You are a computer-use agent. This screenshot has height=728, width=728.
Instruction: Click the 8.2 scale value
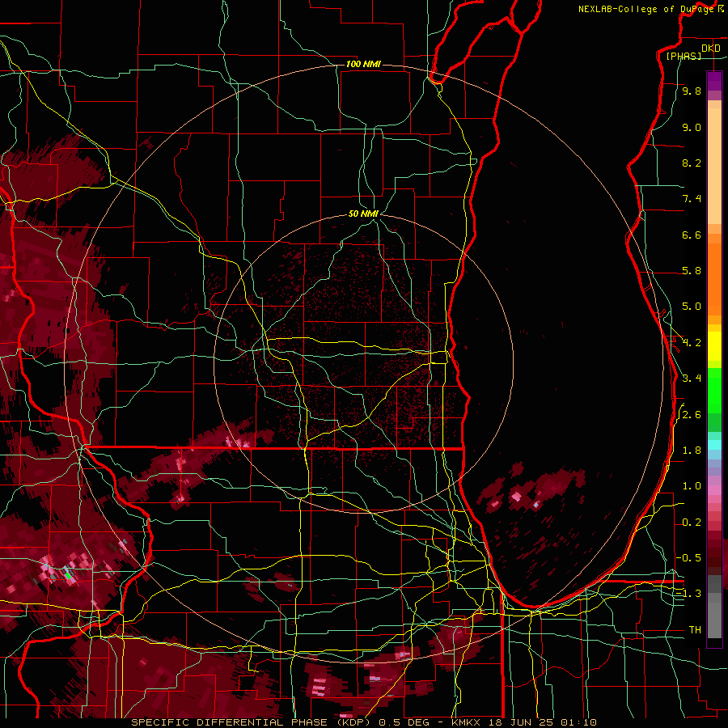pyautogui.click(x=692, y=163)
